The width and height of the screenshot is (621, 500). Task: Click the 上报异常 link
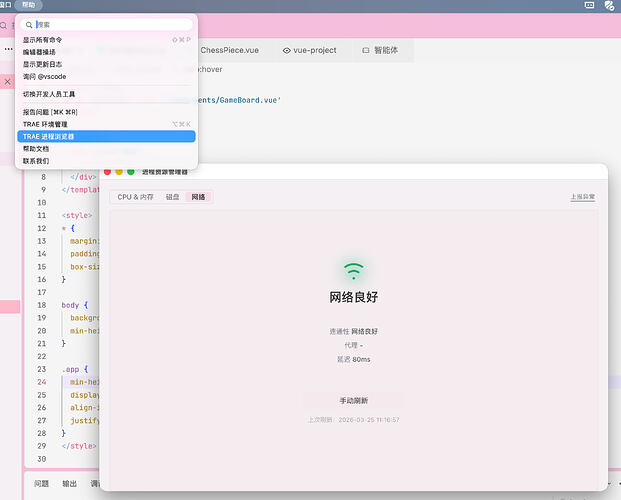point(583,197)
